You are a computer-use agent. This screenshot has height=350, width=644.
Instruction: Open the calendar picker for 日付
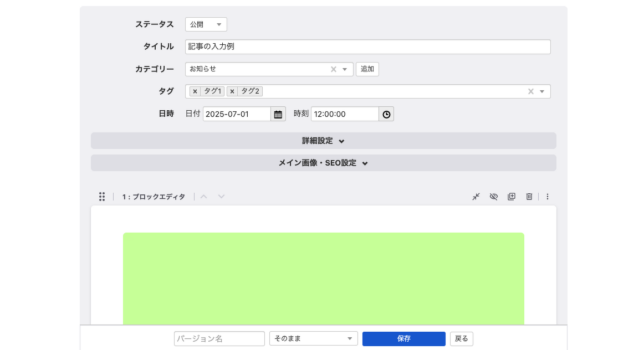coord(278,114)
